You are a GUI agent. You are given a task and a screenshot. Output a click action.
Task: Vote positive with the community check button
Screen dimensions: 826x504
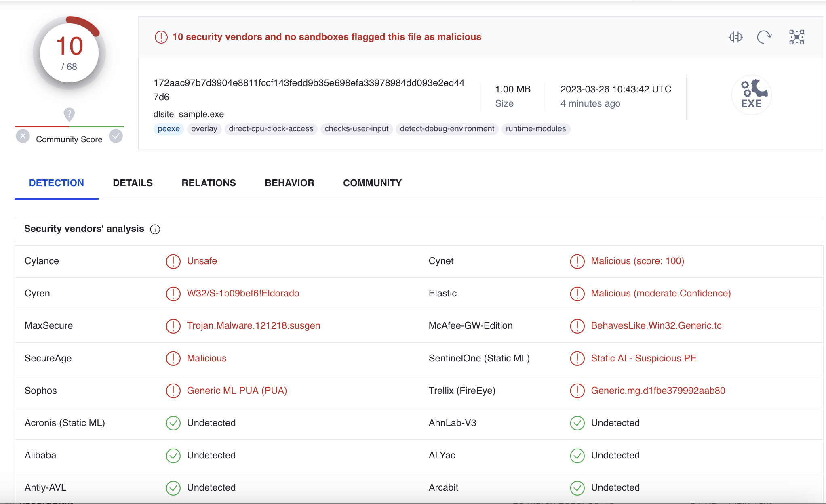point(116,136)
